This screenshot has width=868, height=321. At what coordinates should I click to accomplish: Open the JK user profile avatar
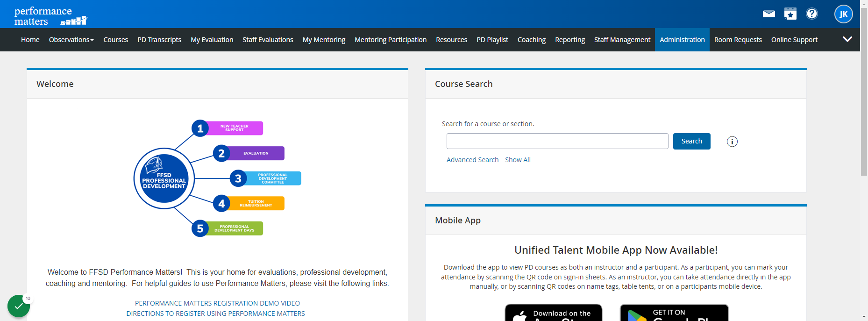click(843, 14)
